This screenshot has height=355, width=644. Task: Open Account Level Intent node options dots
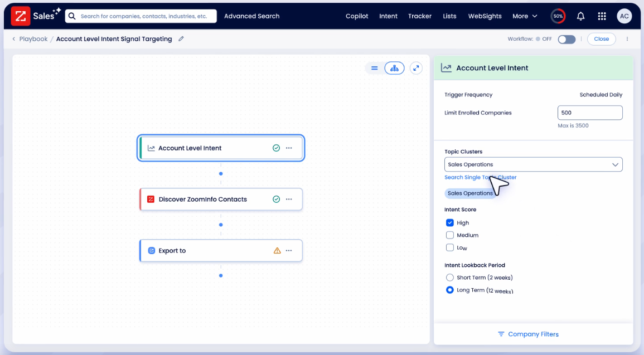[x=289, y=148]
